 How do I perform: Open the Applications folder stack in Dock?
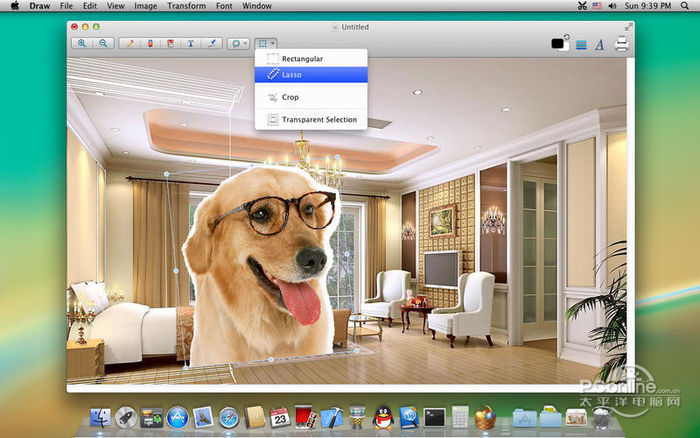[x=525, y=418]
